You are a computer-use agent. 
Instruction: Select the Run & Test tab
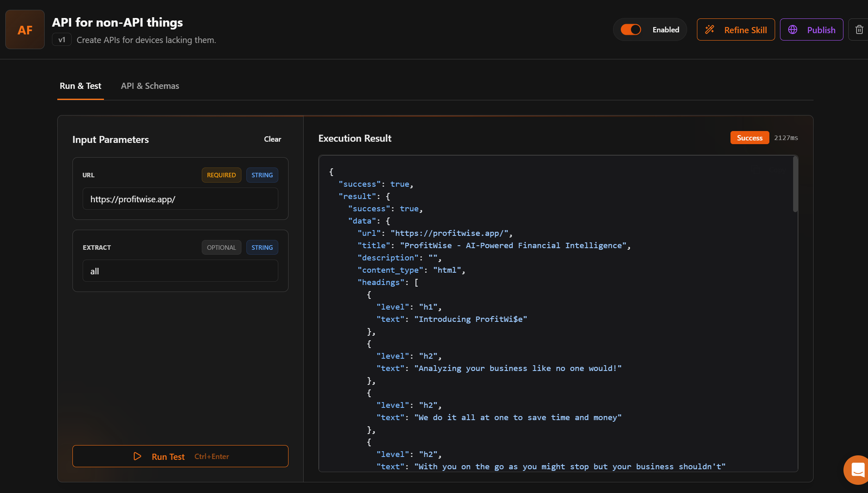(80, 86)
